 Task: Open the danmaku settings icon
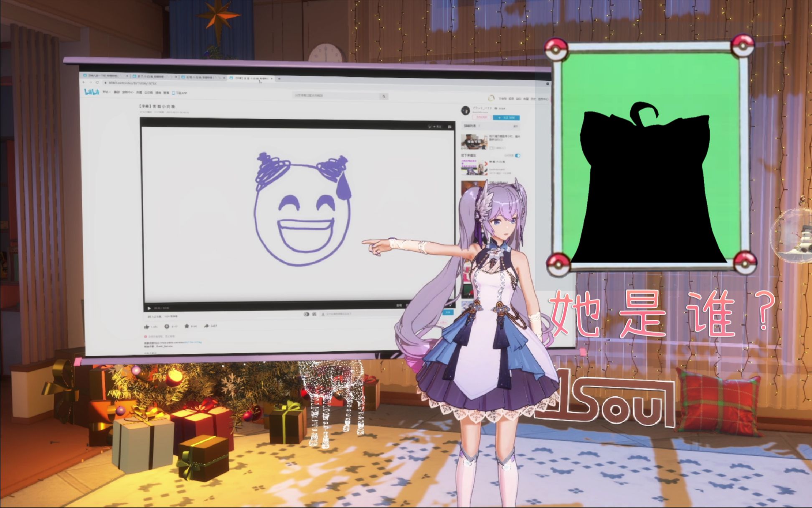point(315,314)
